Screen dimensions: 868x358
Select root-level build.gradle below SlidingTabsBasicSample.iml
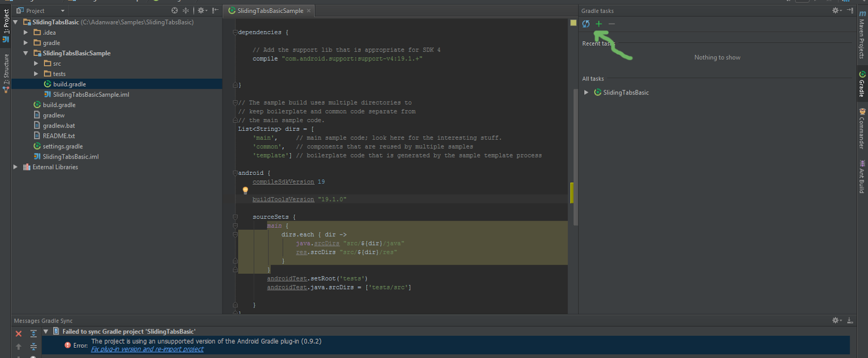pos(59,105)
